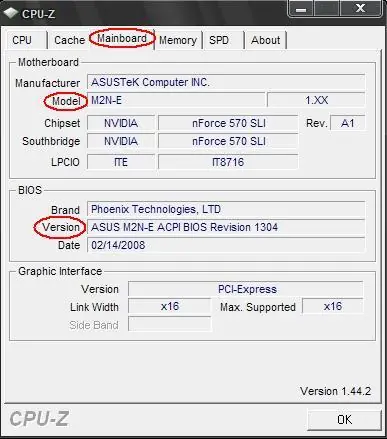Click the Chipset nForce 570 SLI field
The image size is (387, 439).
pos(228,123)
